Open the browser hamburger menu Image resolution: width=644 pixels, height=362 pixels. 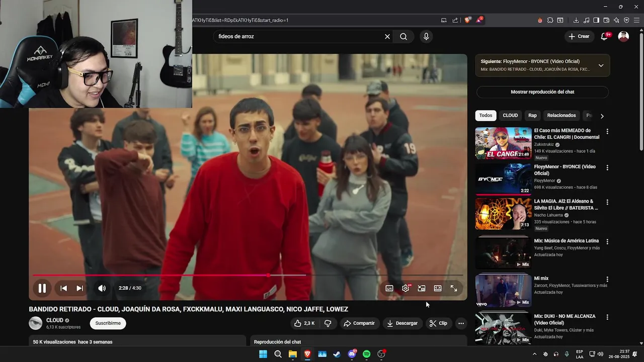(636, 20)
